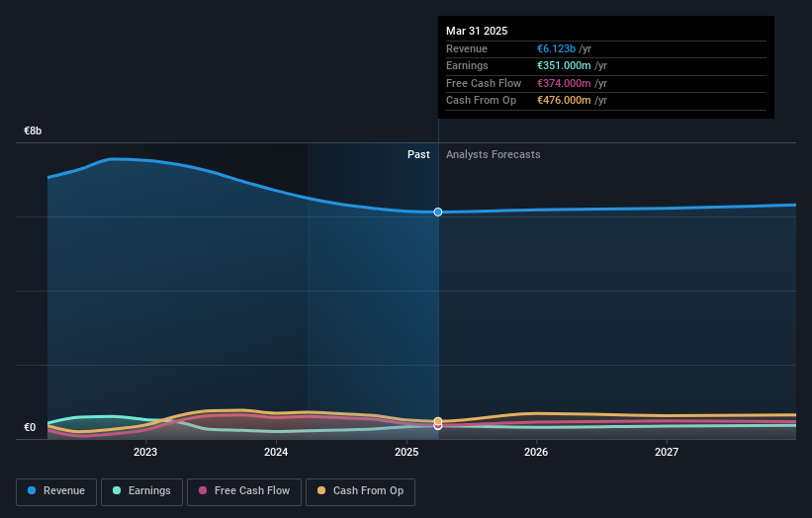Click the 2025 x-axis label
The image size is (812, 518).
click(406, 453)
